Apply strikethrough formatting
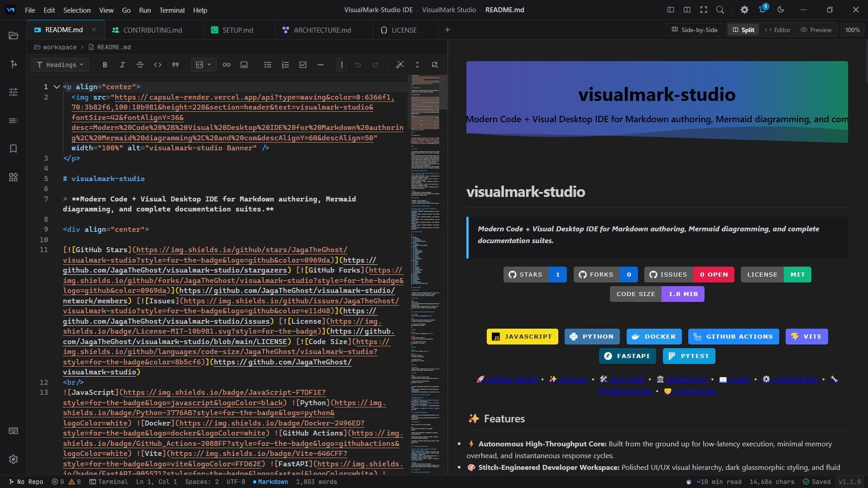 point(140,65)
